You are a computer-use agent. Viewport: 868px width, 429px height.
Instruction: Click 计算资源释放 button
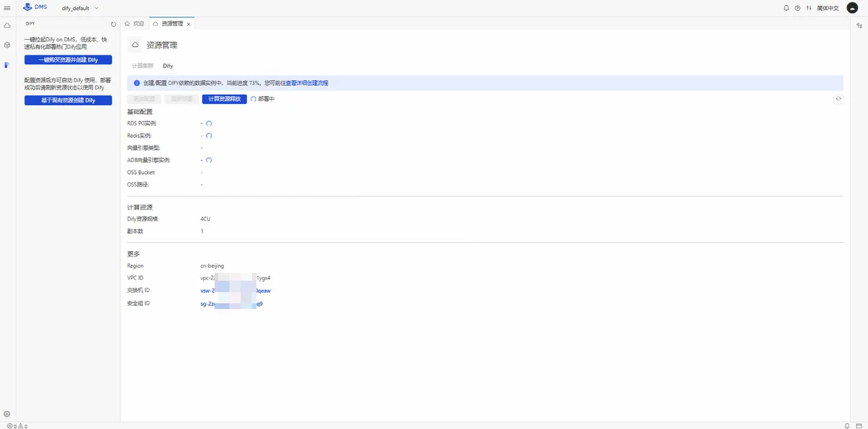coord(224,99)
